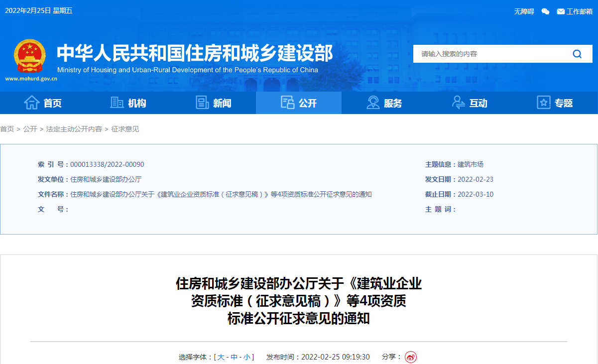Click the building icon beside 机构

[117, 103]
